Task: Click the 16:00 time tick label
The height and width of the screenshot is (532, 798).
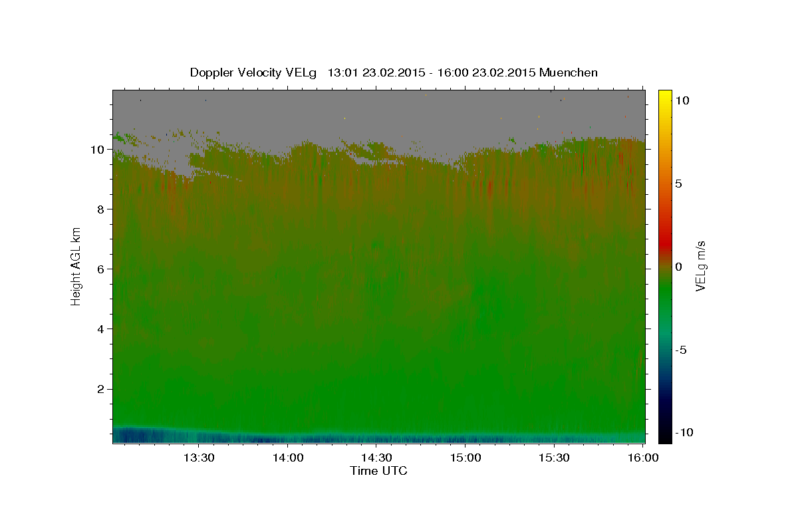Action: pyautogui.click(x=642, y=458)
